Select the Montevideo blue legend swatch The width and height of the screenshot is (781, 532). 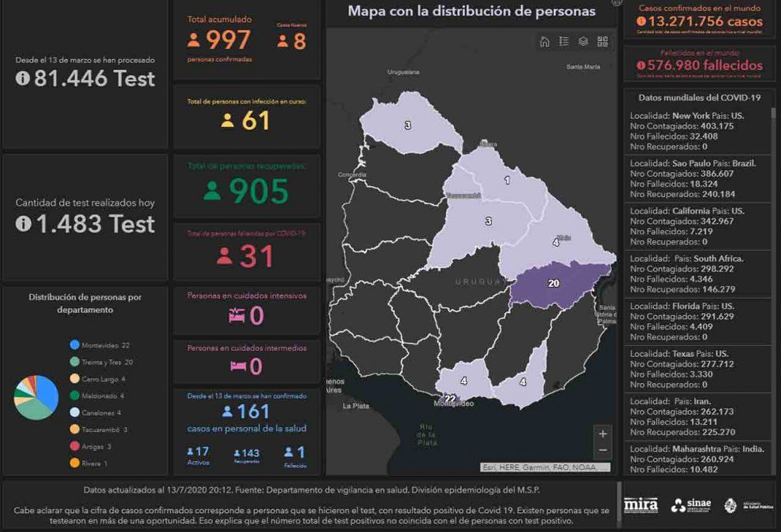(x=75, y=345)
